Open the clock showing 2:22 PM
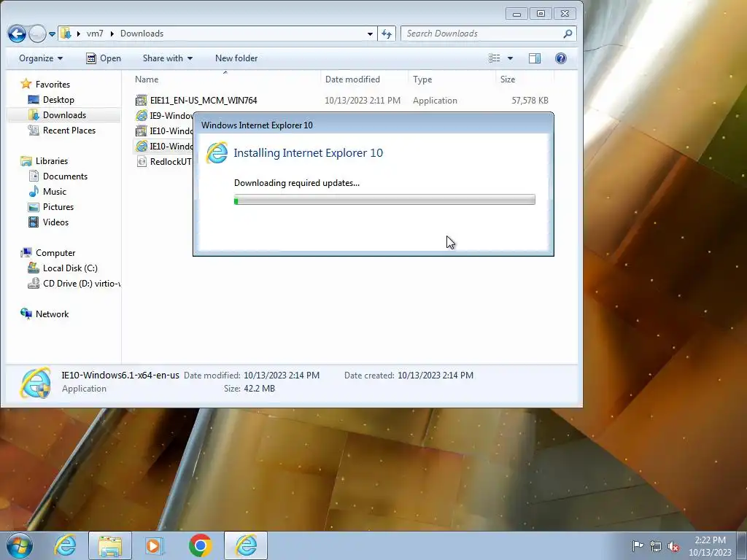This screenshot has width=747, height=560. (710, 545)
